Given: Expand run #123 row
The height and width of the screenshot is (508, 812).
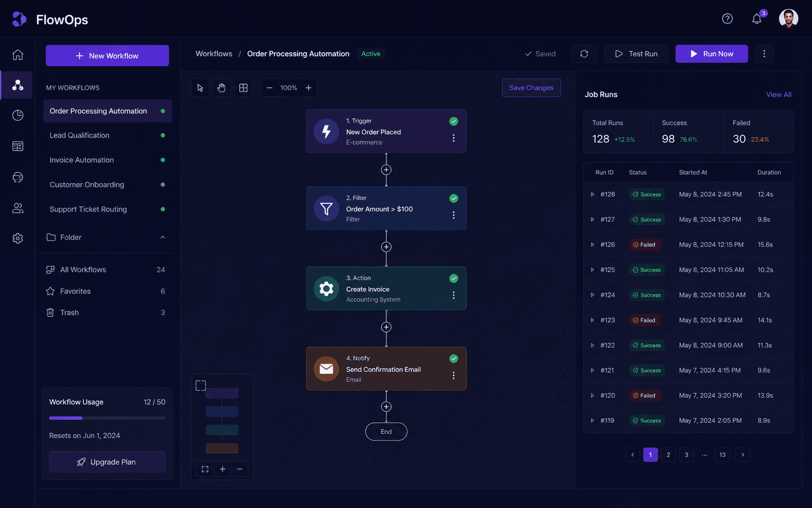Looking at the screenshot, I should (x=592, y=320).
